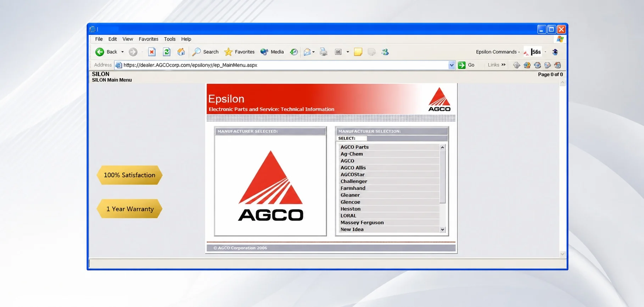Screen dimensions: 644x307
Task: Open the Tools menu
Action: point(169,39)
